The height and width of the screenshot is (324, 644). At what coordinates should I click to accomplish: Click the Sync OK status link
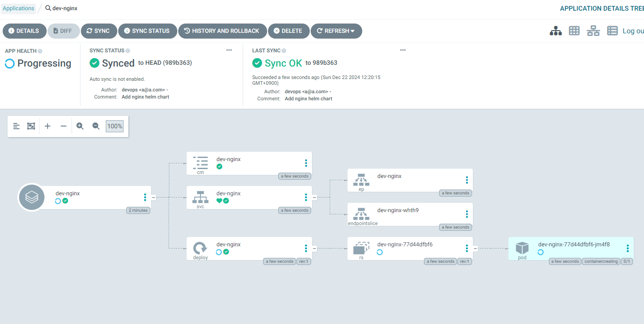[284, 63]
